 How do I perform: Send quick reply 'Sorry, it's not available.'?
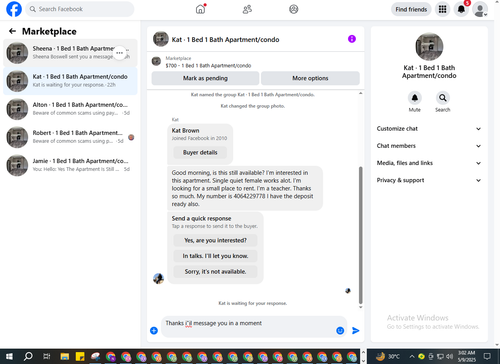tap(215, 272)
